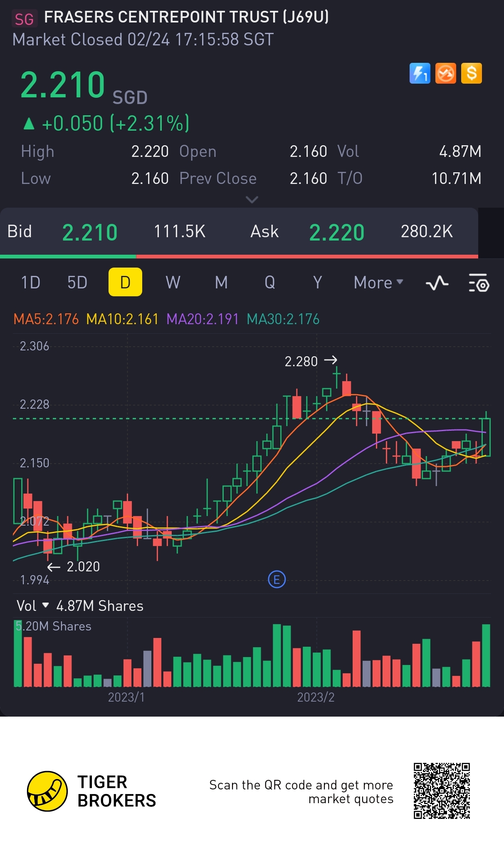
Task: Tap the MA5:2.176 legend label
Action: click(x=46, y=319)
